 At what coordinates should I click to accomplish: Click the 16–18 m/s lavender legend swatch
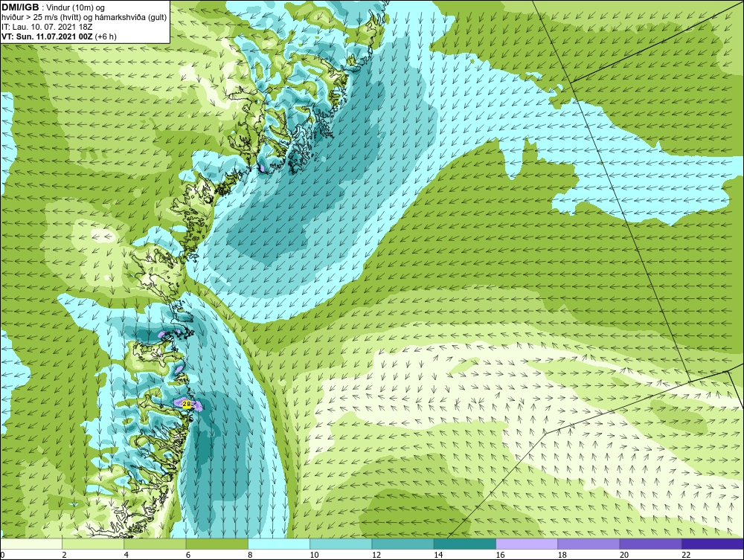[x=527, y=544]
